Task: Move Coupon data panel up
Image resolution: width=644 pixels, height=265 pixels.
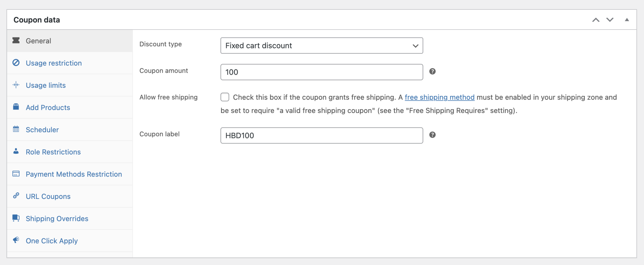Action: click(x=596, y=20)
